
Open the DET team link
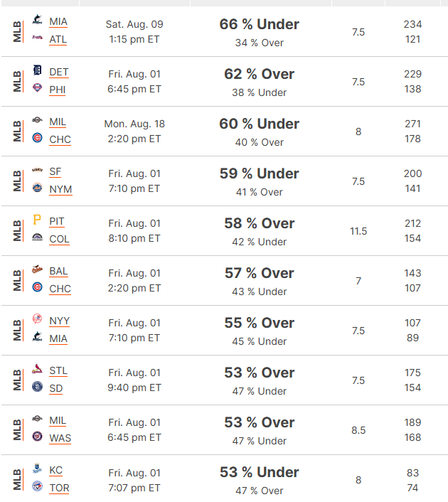click(58, 72)
